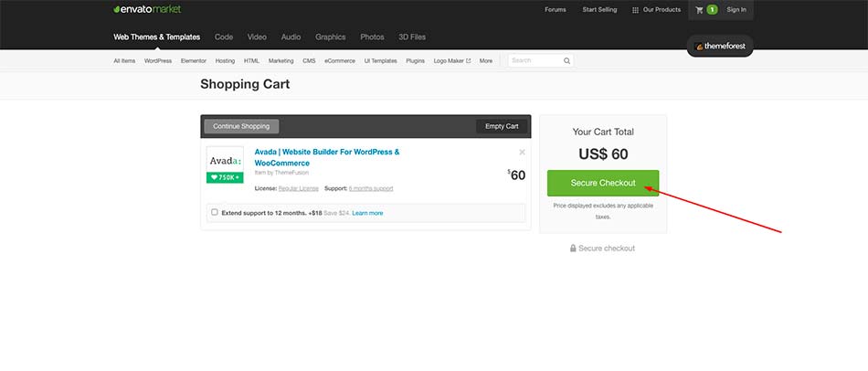This screenshot has width=868, height=371.
Task: Click the "Your Cart Total" label
Action: click(603, 132)
